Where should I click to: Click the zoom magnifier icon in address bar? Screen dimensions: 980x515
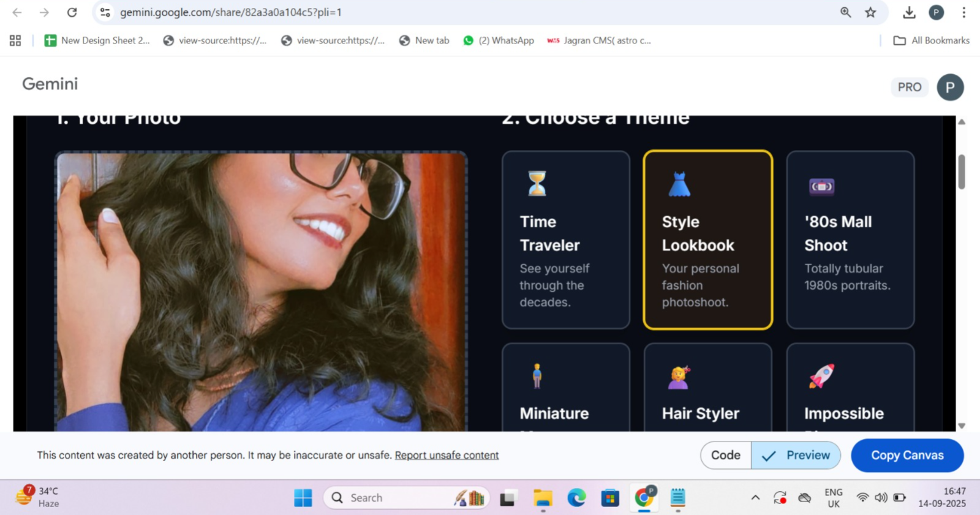point(845,12)
